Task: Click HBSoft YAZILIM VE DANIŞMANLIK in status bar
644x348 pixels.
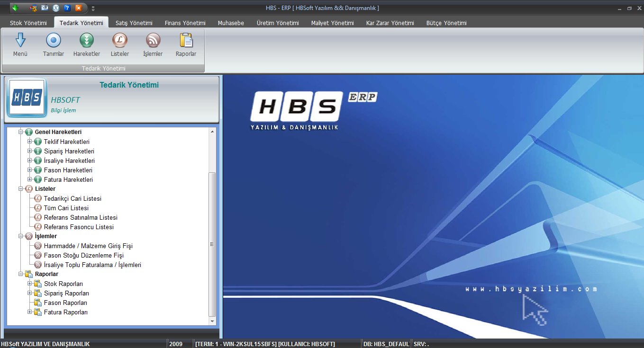Action: [45, 344]
